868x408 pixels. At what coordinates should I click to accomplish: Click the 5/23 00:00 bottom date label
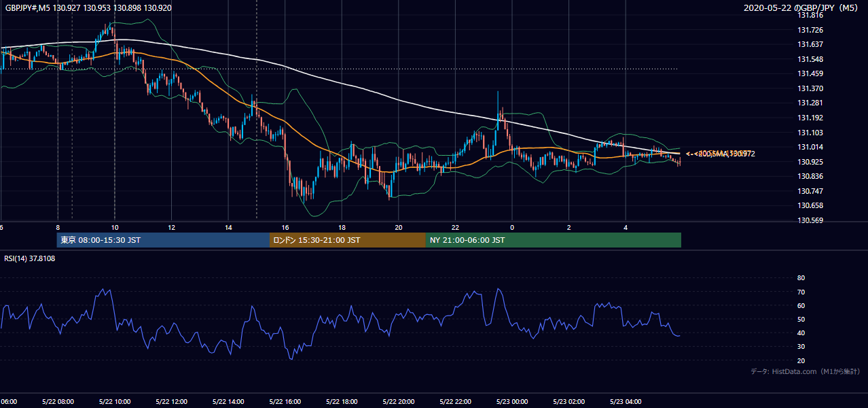512,402
